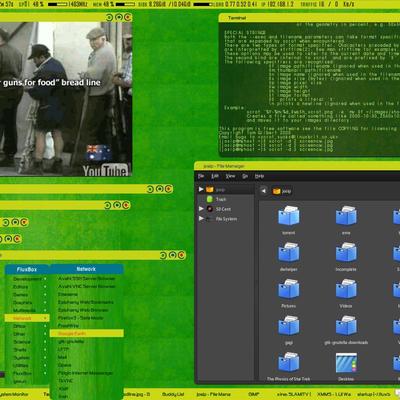This screenshot has height=400, width=400.
Task: Expand the File System tree node
Action: click(201, 219)
